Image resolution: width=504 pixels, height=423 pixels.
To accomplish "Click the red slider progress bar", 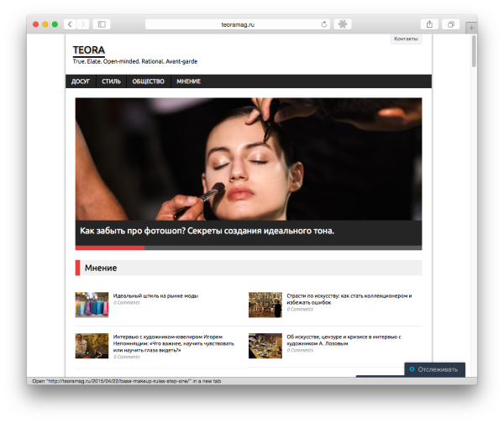I will pos(110,248).
